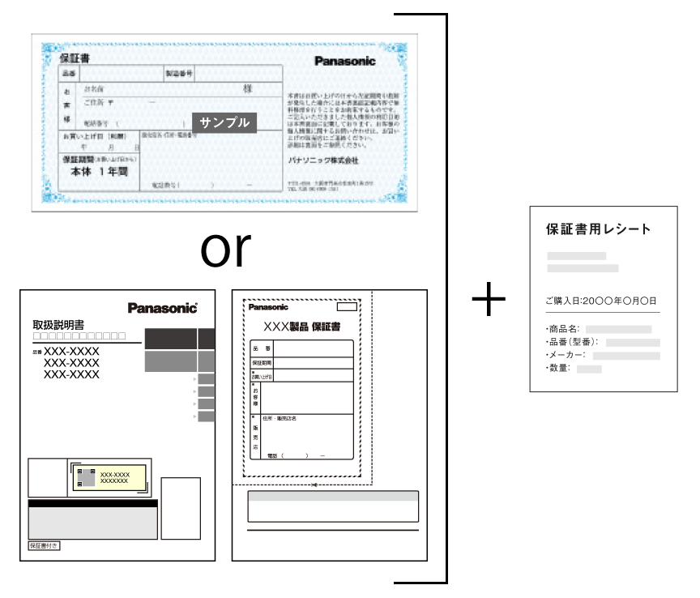Click the small box beside XXX製品 保証書 title

(347, 306)
